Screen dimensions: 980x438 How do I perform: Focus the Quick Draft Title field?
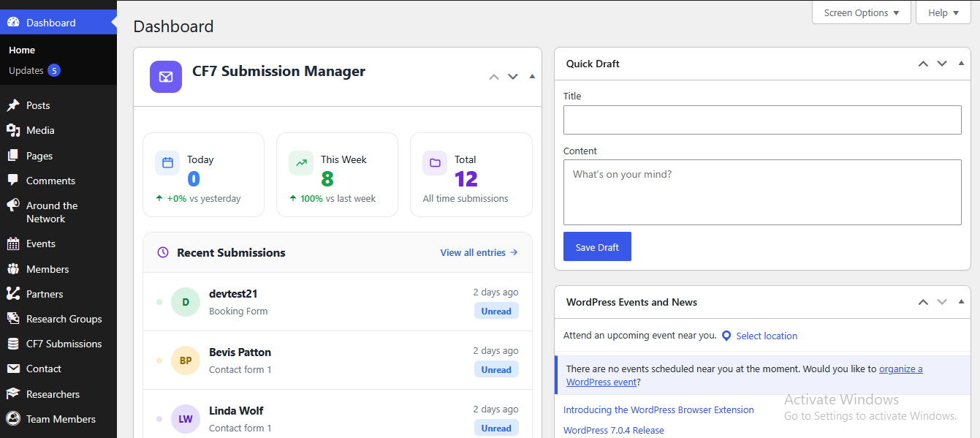pos(762,120)
